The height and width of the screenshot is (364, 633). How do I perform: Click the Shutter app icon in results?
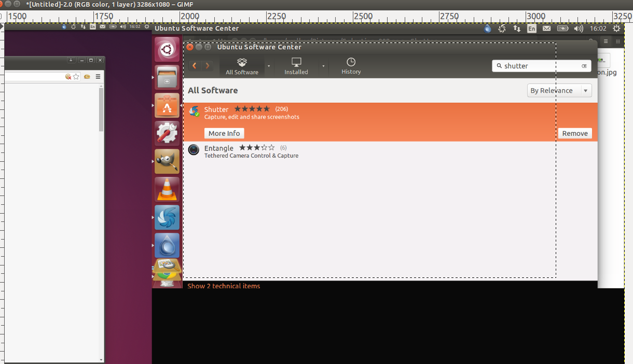point(194,111)
